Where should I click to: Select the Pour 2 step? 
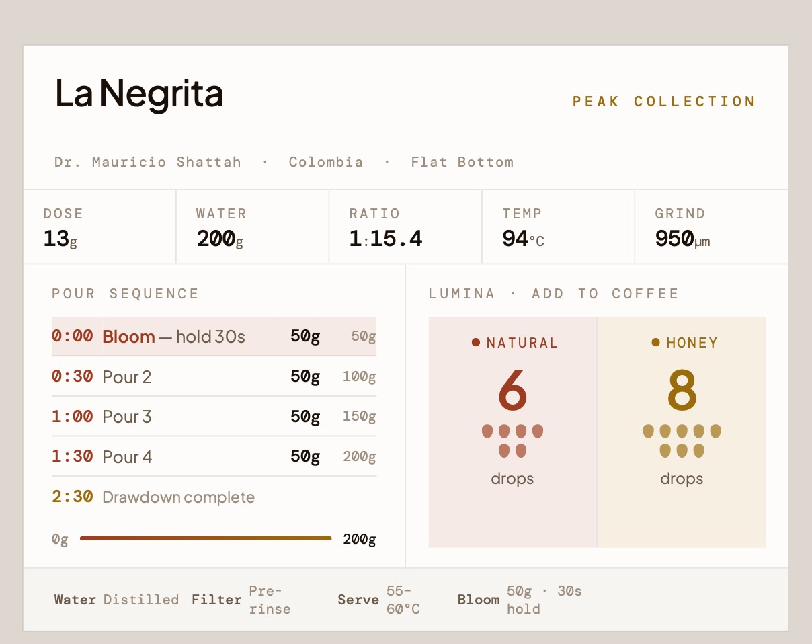[x=127, y=377]
